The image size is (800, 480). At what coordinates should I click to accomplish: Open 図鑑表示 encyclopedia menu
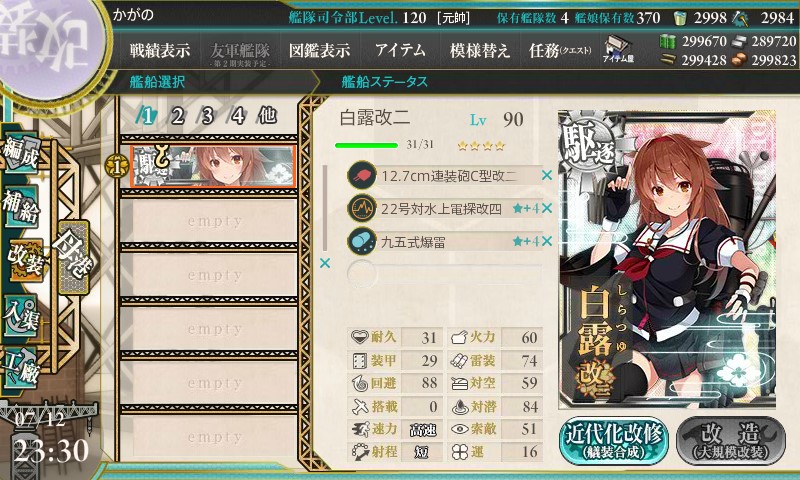coord(319,50)
